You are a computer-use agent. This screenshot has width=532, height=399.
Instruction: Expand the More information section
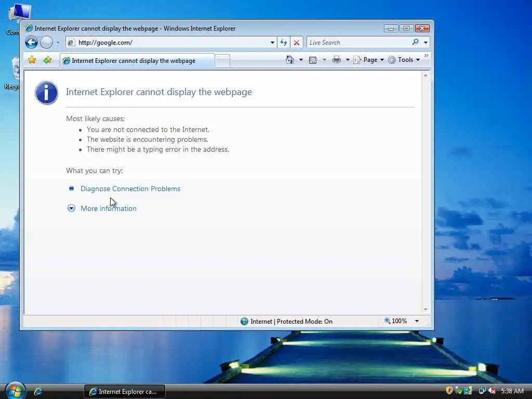point(108,208)
